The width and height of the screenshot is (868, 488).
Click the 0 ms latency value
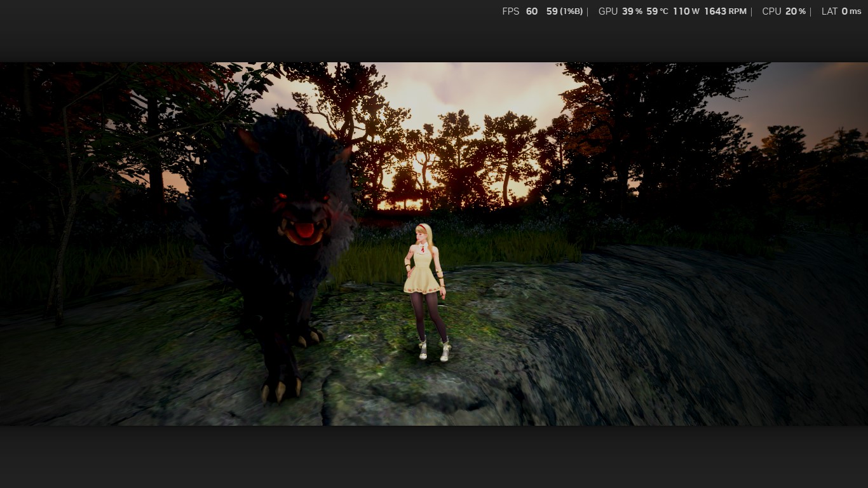pos(851,11)
